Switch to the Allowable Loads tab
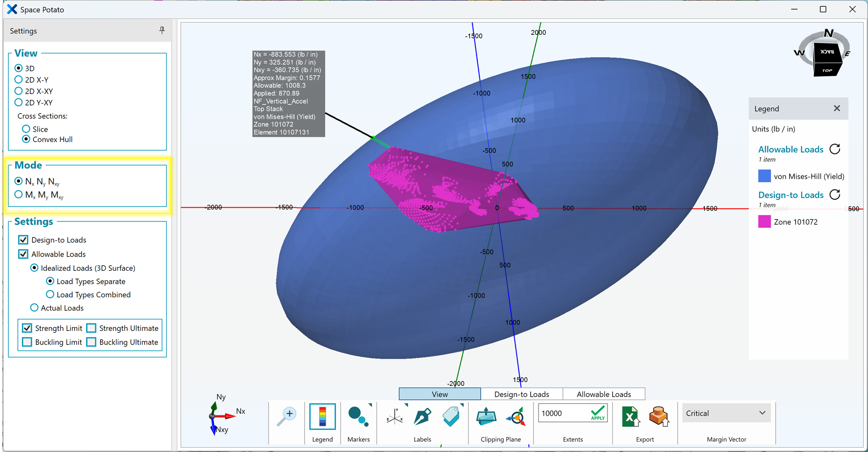Screen dimensions: 868x452 click(x=604, y=394)
